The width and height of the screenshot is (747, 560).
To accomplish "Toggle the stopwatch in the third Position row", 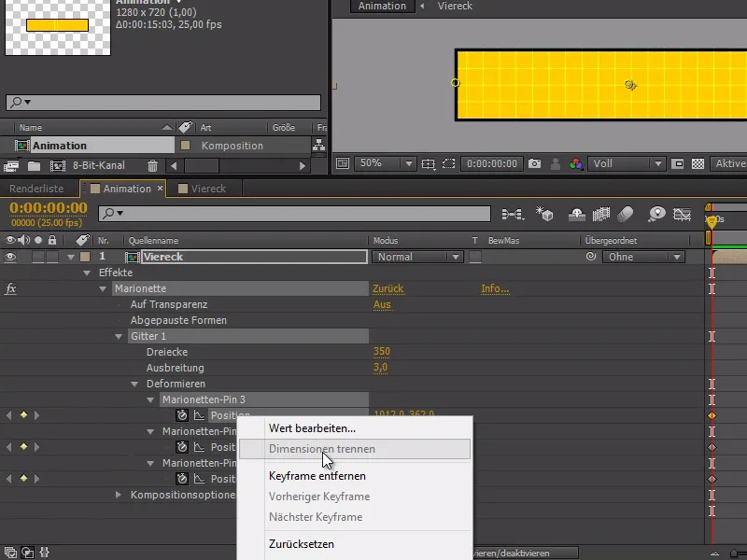I will pyautogui.click(x=182, y=479).
